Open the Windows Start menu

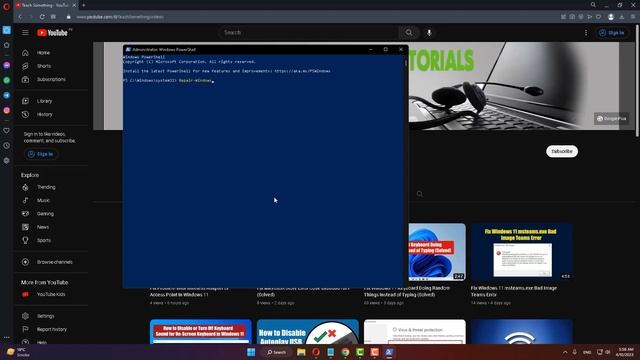click(251, 352)
